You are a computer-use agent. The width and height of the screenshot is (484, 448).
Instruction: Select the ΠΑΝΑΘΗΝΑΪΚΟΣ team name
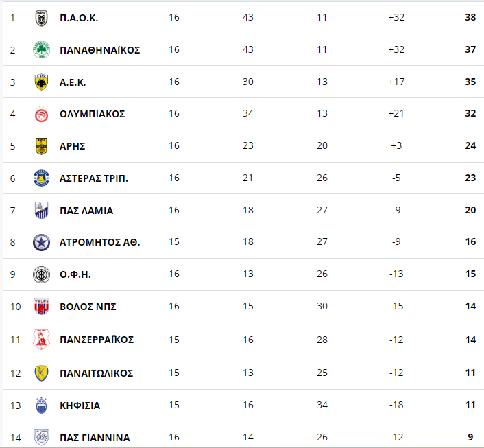tap(99, 50)
